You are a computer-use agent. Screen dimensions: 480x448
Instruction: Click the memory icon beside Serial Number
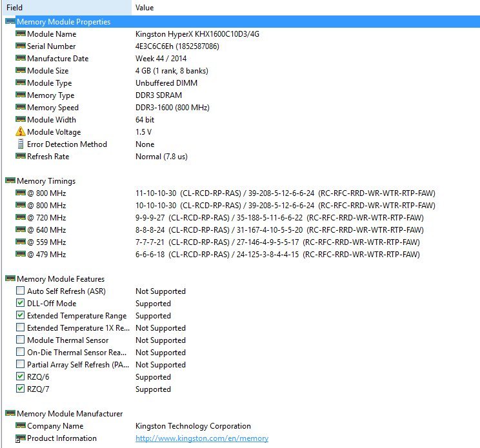click(x=21, y=46)
